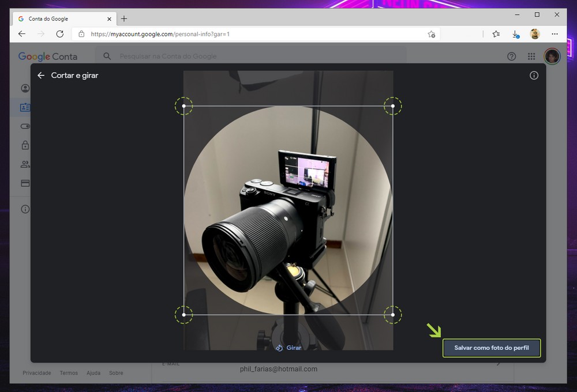Click the top-right crop handle
Image resolution: width=577 pixels, height=392 pixels.
coord(393,106)
